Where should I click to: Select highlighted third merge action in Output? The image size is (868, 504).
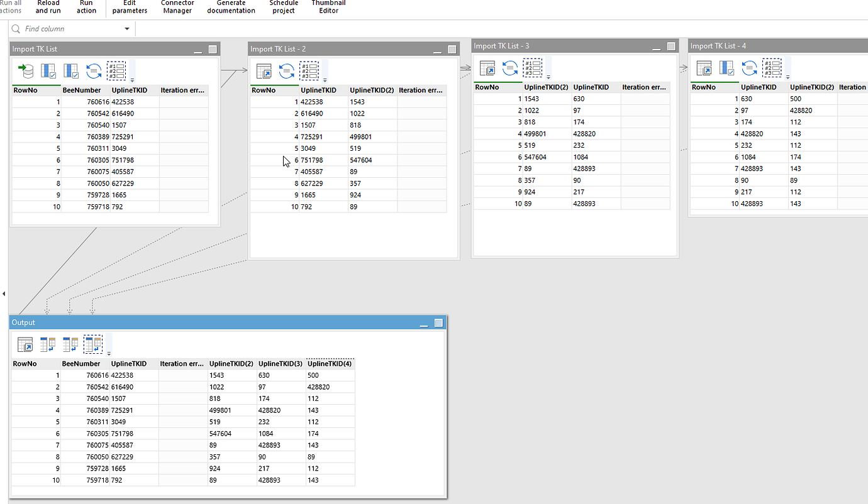coord(93,344)
